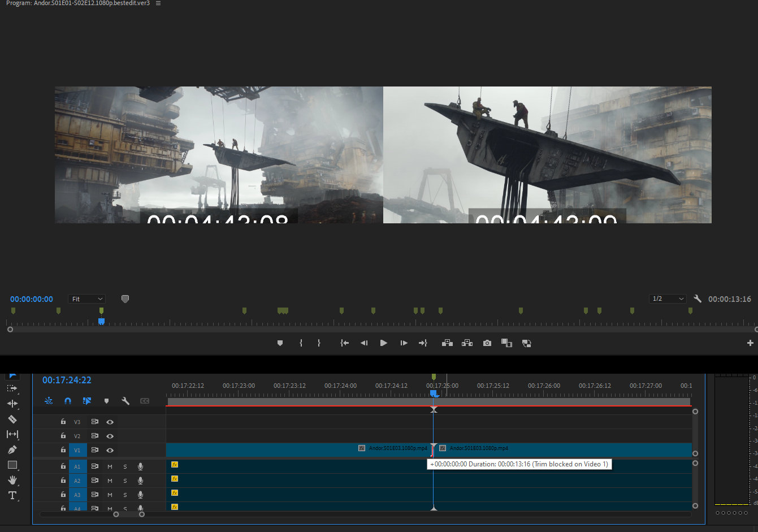Screen dimensions: 758x532
Task: Select the Rectangle tool
Action: click(x=12, y=465)
